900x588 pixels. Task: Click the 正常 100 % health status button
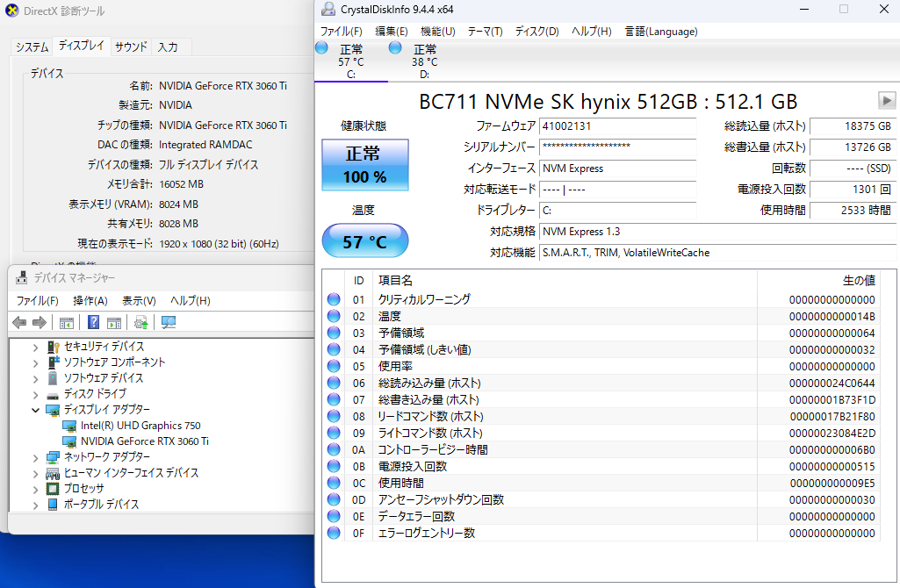coord(365,165)
